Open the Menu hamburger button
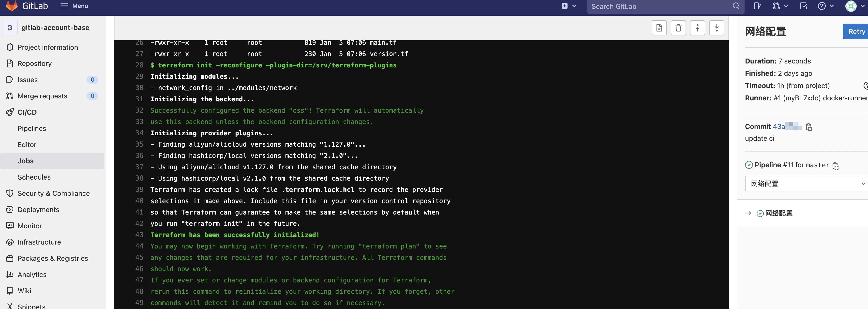 pyautogui.click(x=74, y=6)
